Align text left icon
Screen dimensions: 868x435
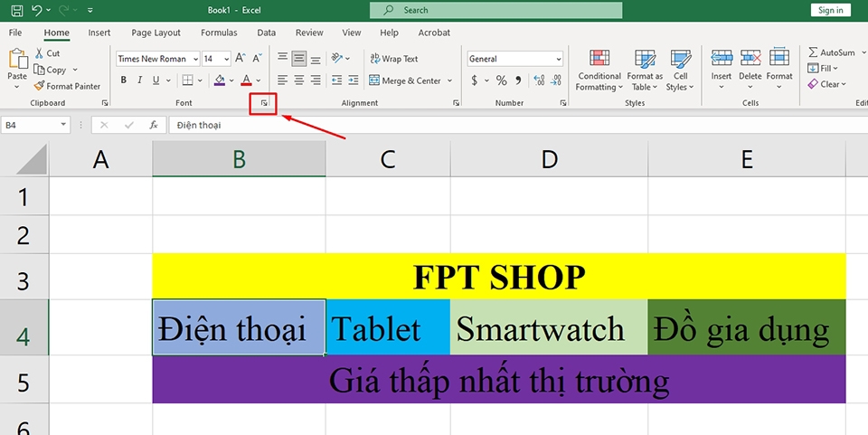coord(282,80)
